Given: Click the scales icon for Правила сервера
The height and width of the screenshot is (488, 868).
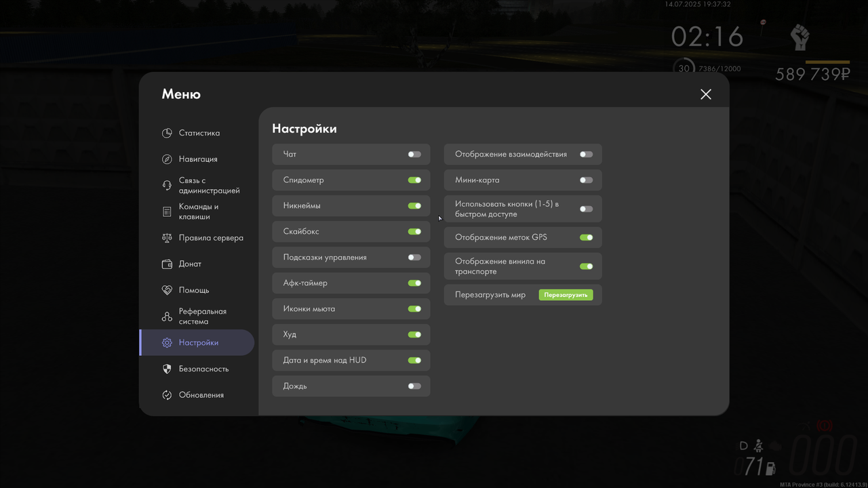Looking at the screenshot, I should tap(167, 238).
